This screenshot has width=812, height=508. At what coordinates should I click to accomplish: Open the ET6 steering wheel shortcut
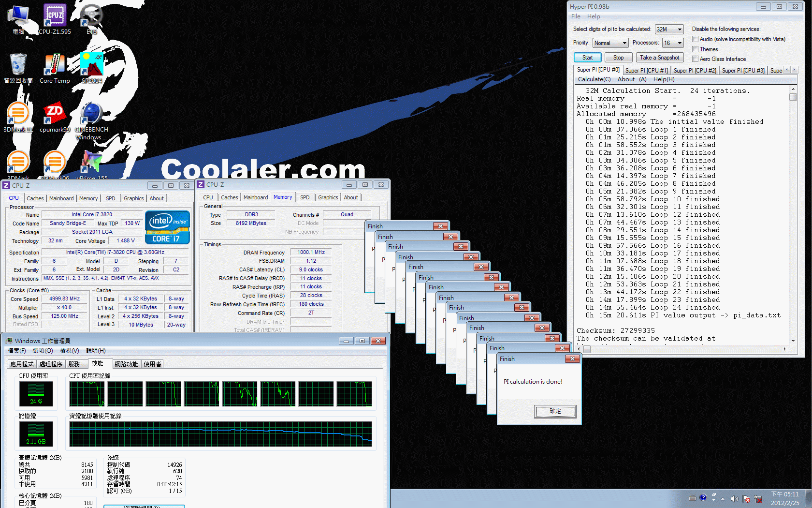(92, 19)
